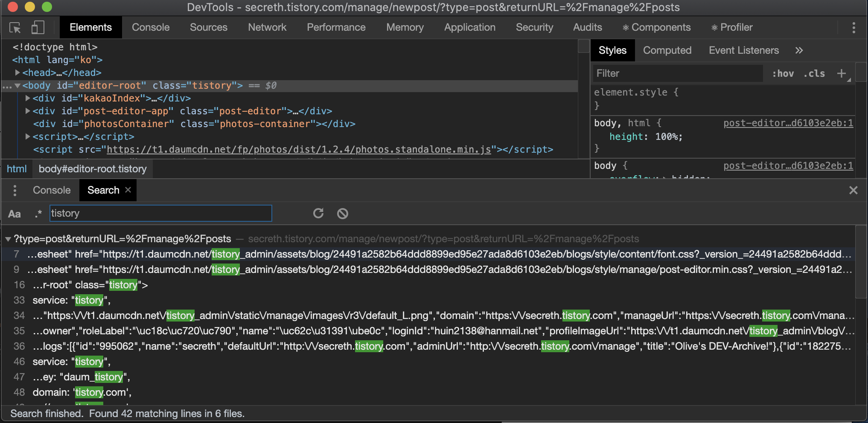Open the Network panel tab
Image resolution: width=868 pixels, height=423 pixels.
click(267, 27)
